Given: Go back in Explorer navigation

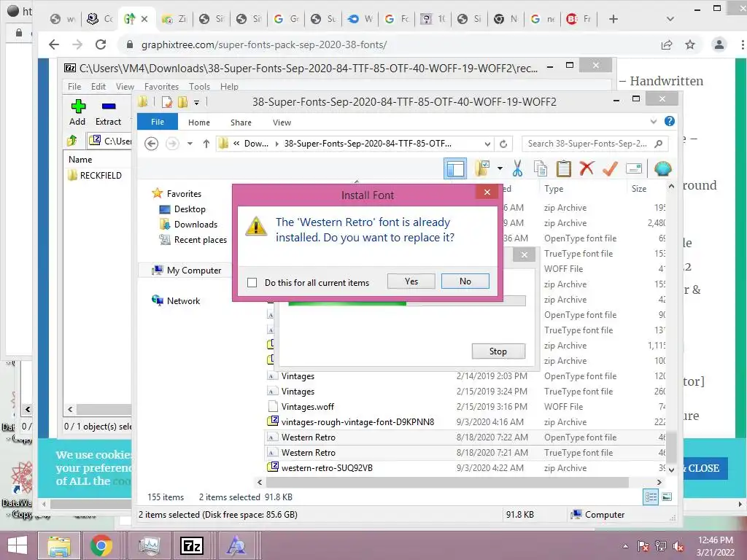Looking at the screenshot, I should pyautogui.click(x=152, y=144).
